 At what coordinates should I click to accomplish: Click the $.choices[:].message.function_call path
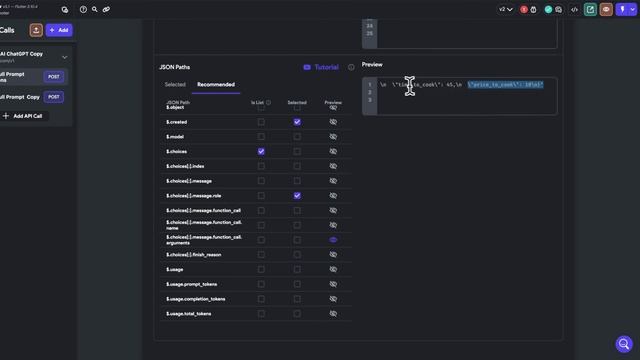(203, 211)
